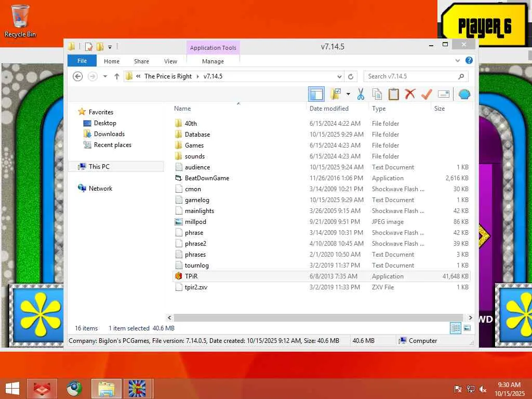The image size is (532, 399).
Task: Click the horizontal scrollbar in file list
Action: click(x=318, y=317)
